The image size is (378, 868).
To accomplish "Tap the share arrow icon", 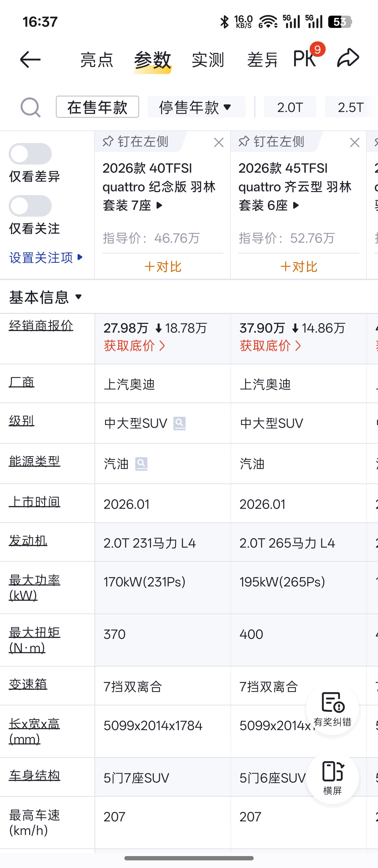I will pos(348,58).
